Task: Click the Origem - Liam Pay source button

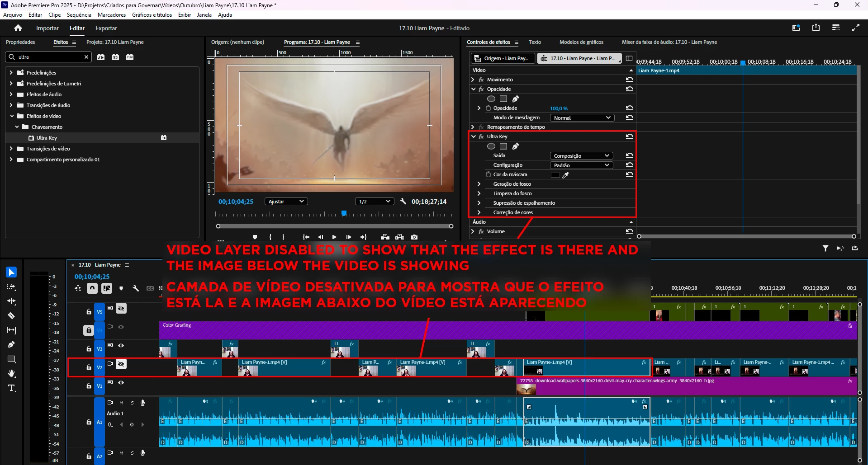Action: click(503, 58)
